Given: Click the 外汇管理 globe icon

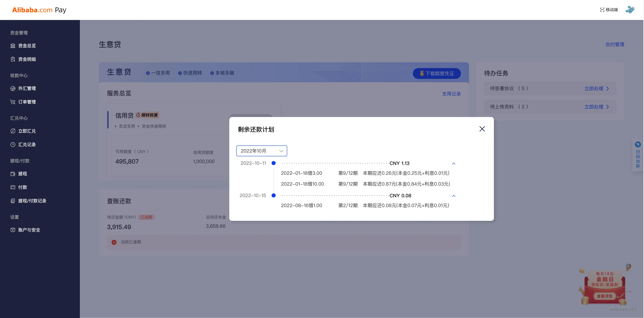Looking at the screenshot, I should click(13, 88).
